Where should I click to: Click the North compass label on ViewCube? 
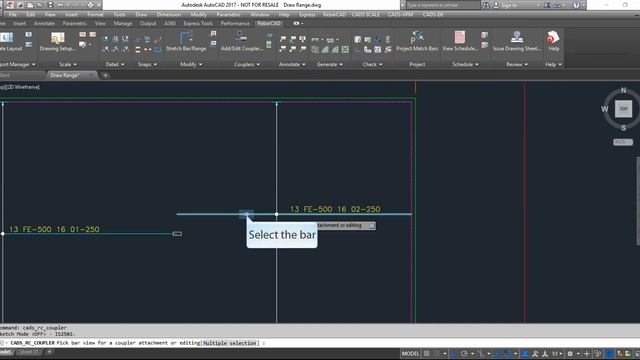pyautogui.click(x=623, y=90)
